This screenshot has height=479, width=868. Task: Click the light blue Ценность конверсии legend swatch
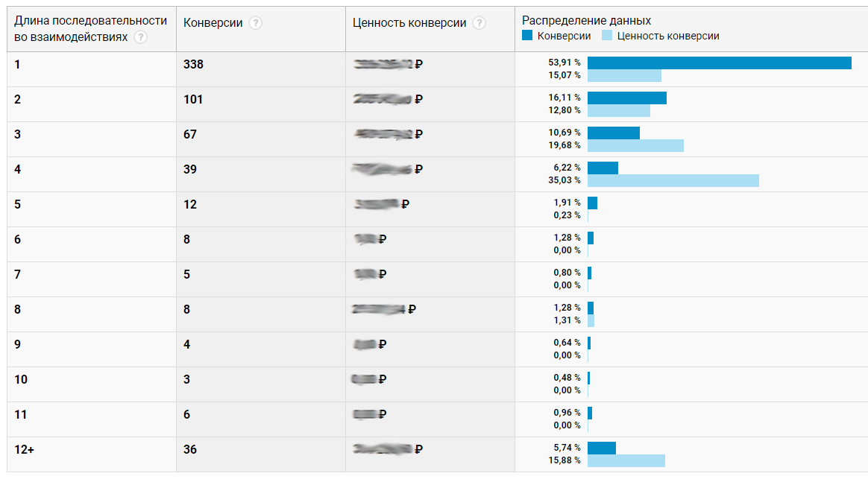click(607, 36)
